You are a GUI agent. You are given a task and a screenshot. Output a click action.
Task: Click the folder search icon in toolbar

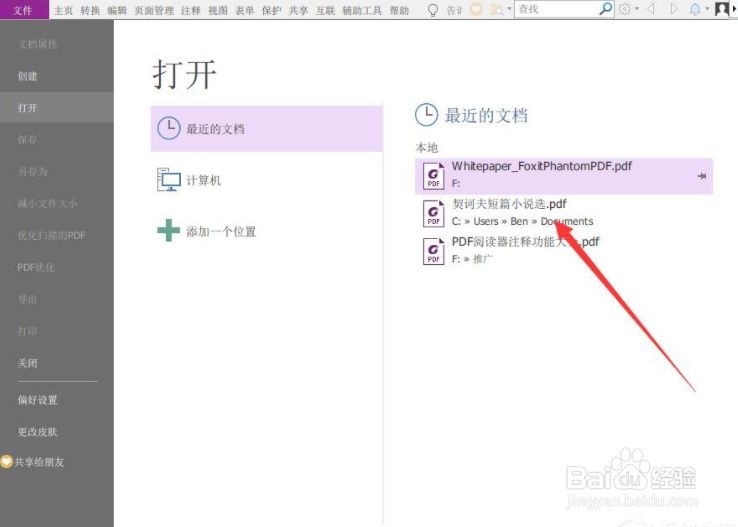(x=497, y=9)
